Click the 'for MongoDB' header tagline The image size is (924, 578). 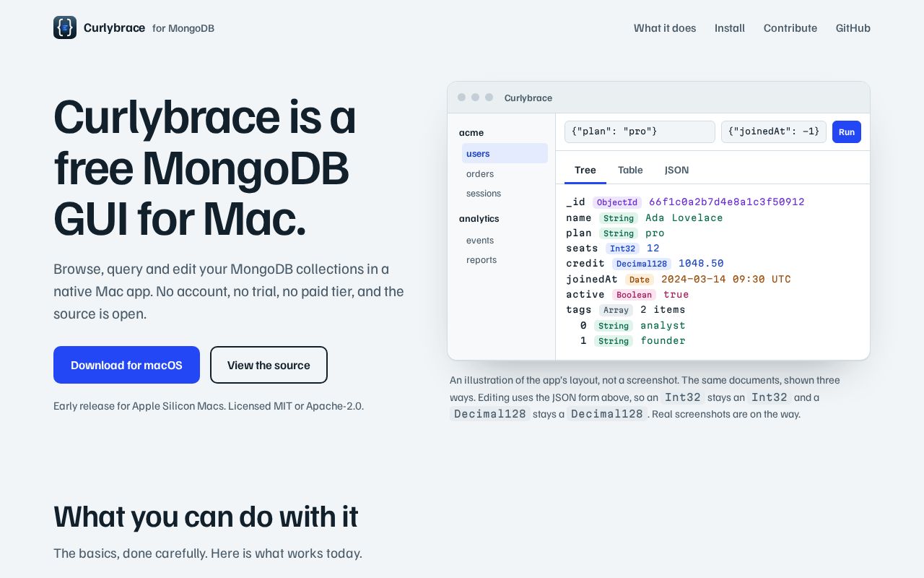pyautogui.click(x=183, y=28)
